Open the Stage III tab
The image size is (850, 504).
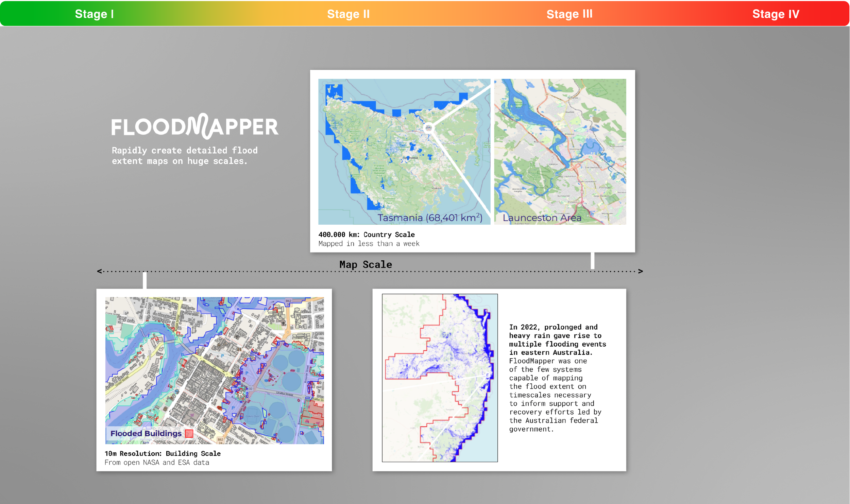pos(569,14)
